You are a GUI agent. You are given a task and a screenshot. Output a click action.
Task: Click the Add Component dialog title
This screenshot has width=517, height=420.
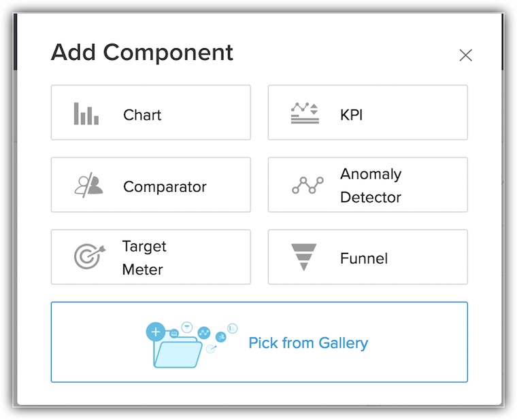point(142,53)
